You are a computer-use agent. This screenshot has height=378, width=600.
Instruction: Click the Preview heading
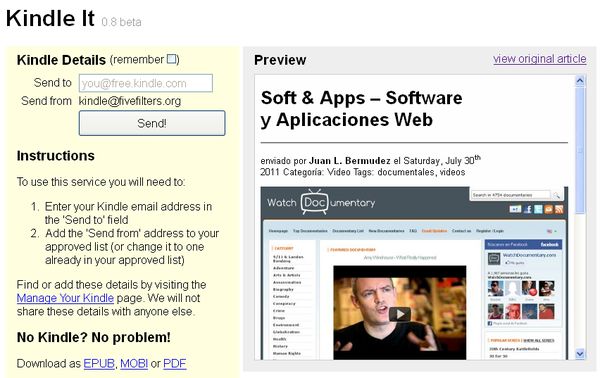click(x=280, y=60)
